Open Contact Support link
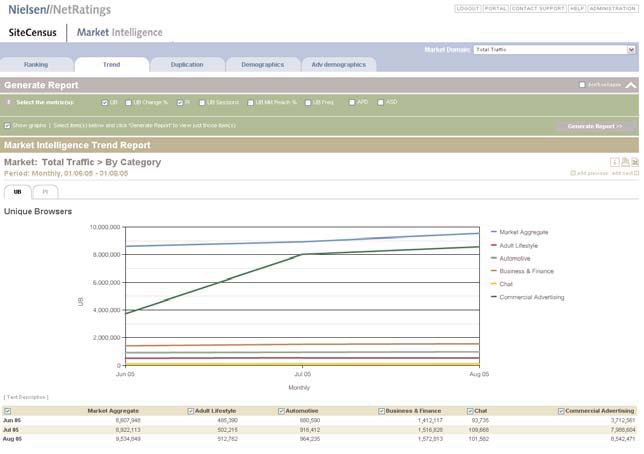The width and height of the screenshot is (644, 454). pyautogui.click(x=537, y=8)
